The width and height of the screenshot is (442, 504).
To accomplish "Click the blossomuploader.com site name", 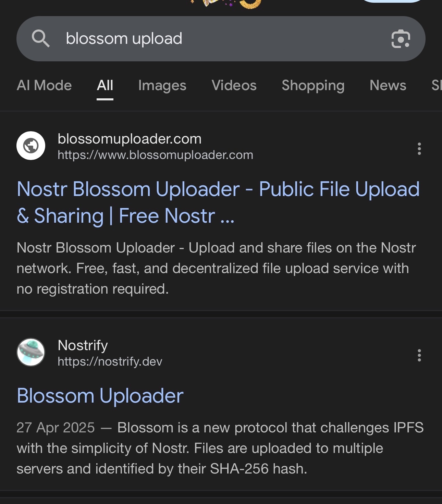I will point(130,139).
